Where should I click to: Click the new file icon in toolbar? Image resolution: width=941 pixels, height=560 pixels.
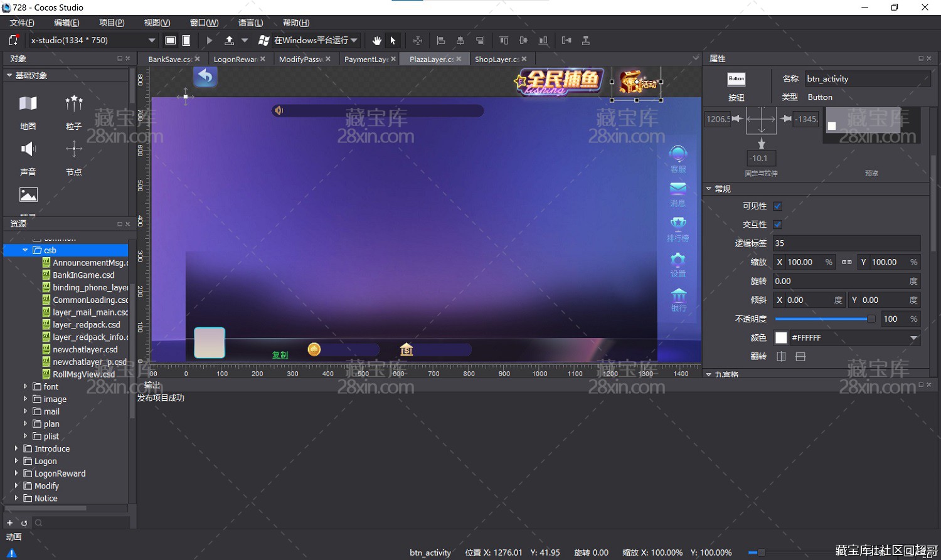pyautogui.click(x=13, y=40)
